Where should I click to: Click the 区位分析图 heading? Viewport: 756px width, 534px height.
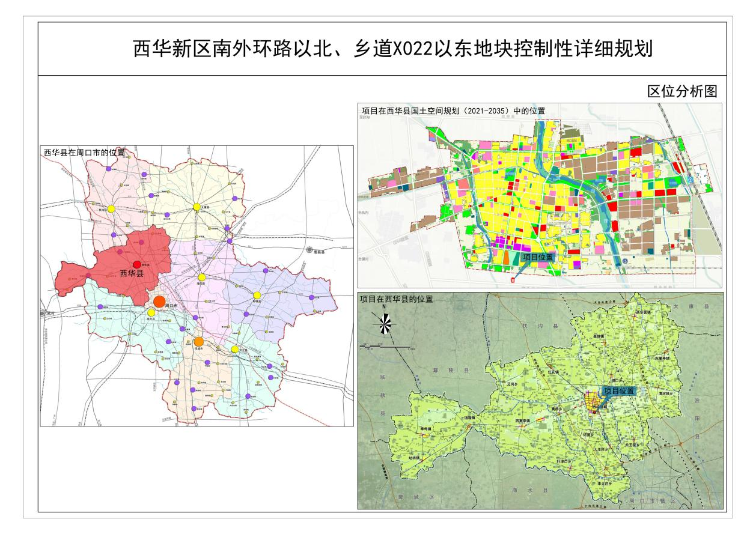(x=681, y=91)
